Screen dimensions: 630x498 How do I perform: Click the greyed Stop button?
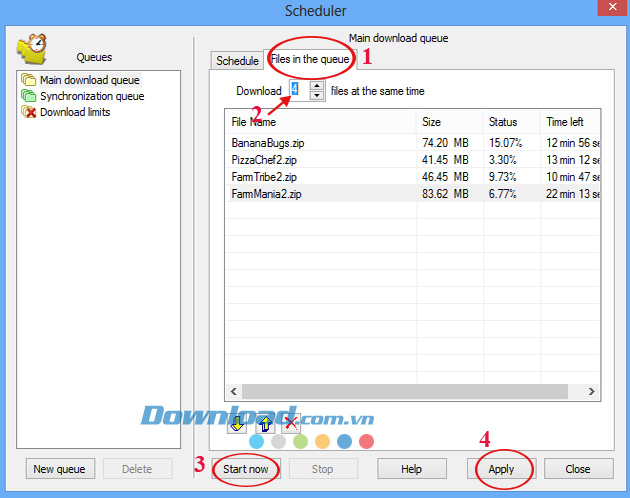(x=323, y=469)
